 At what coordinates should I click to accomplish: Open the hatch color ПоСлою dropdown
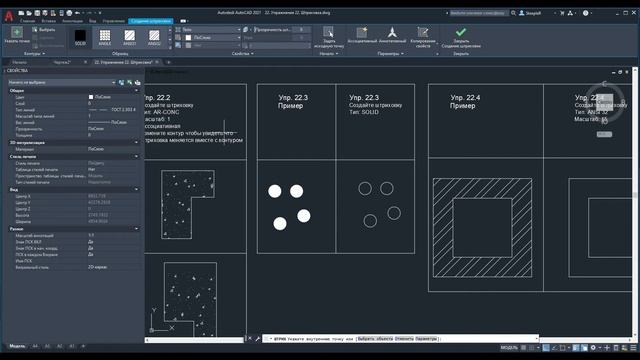214,38
